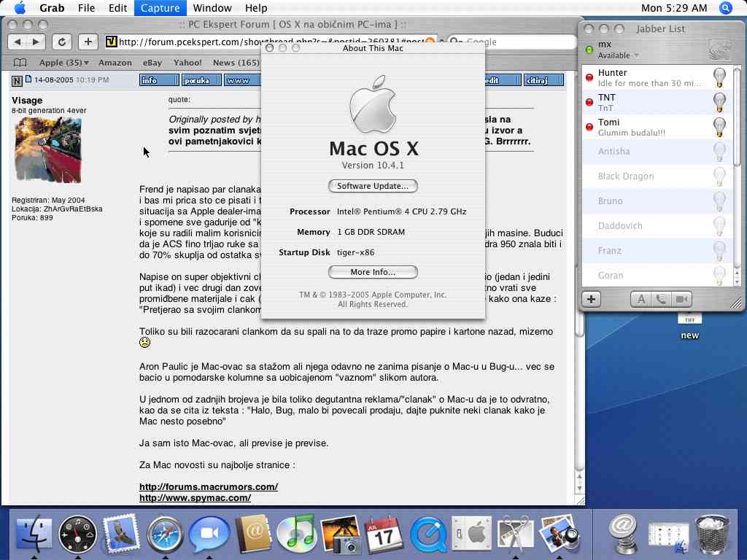
Task: Launch iTunes from the dock
Action: point(296,534)
